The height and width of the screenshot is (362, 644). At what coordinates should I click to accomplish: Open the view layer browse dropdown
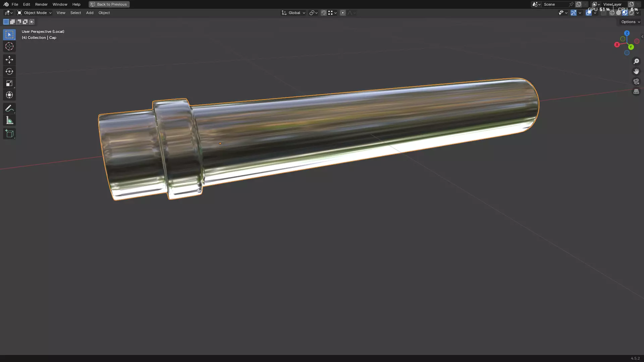click(596, 4)
